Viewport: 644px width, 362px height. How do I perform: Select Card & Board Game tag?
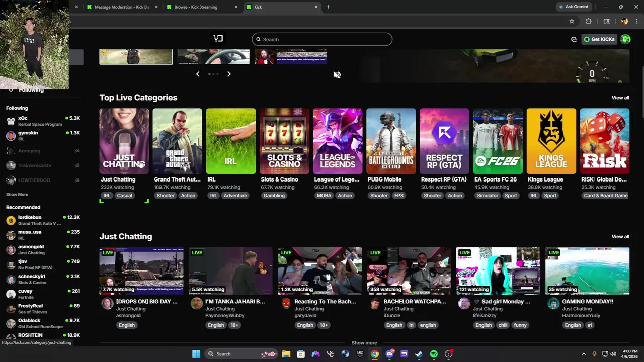pyautogui.click(x=606, y=196)
